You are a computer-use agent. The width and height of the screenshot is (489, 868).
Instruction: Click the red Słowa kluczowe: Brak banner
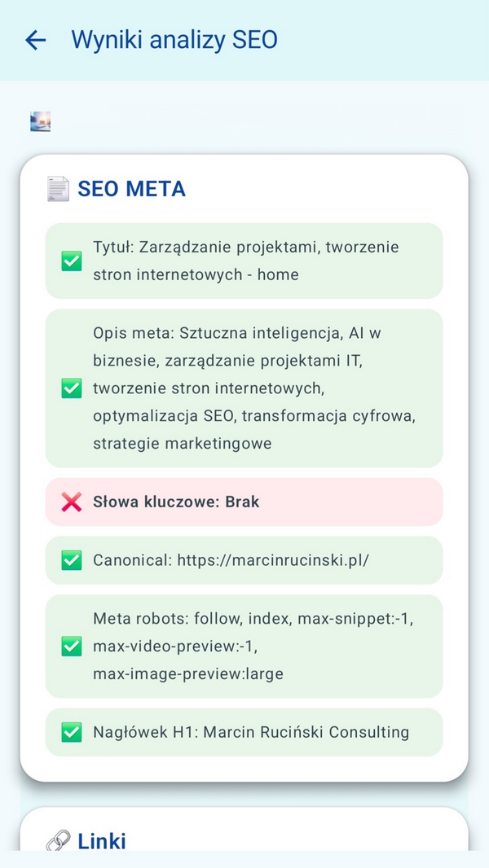pos(244,502)
